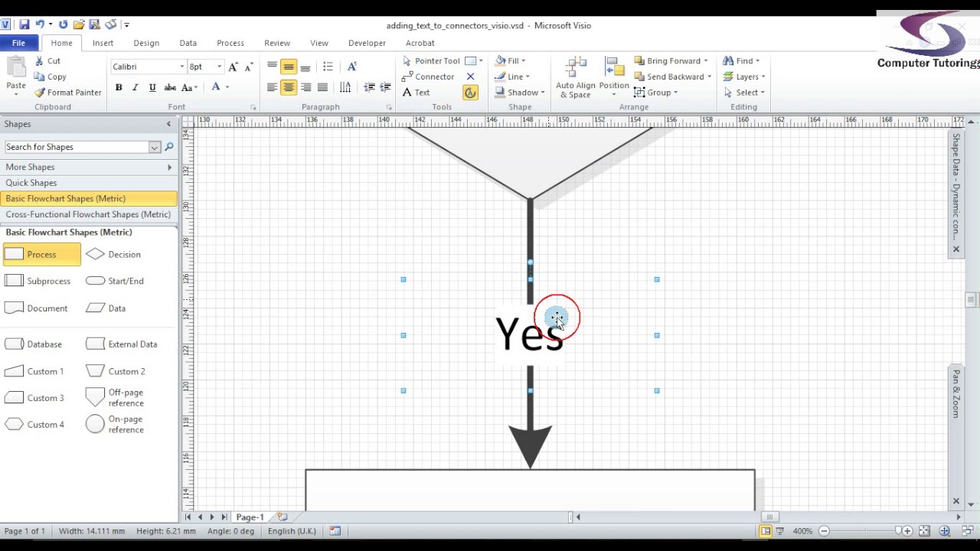The height and width of the screenshot is (551, 980).
Task: Click the search magnifier in Shapes pane
Action: tap(169, 147)
